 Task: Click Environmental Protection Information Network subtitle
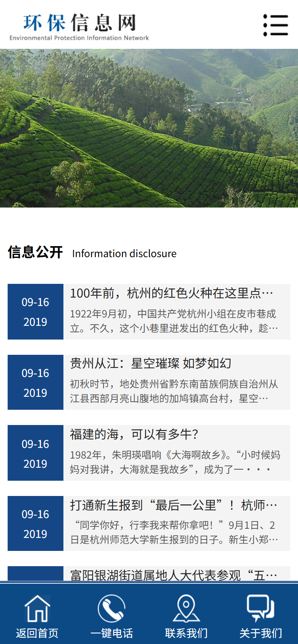tap(79, 38)
